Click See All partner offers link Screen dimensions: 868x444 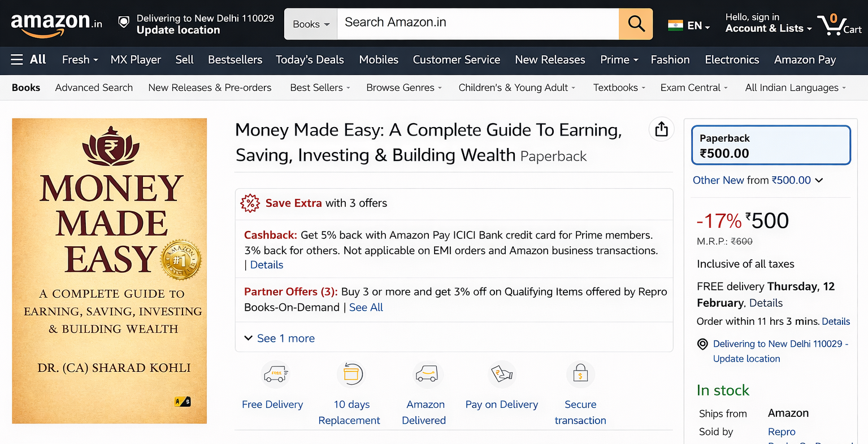pyautogui.click(x=366, y=307)
